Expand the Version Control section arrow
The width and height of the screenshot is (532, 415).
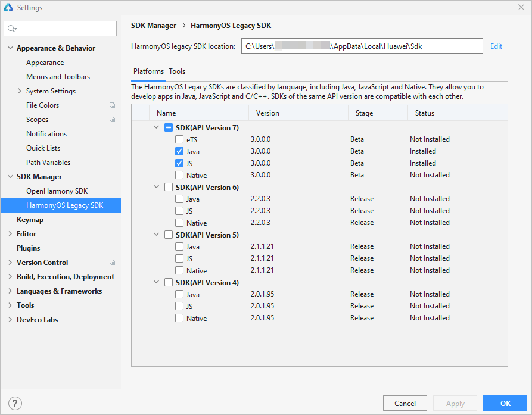click(x=10, y=263)
